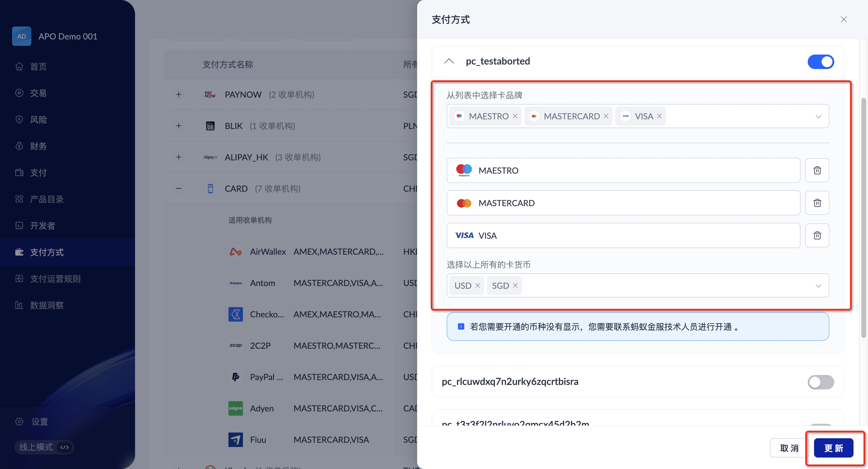
Task: Click the trash icon next to MASTERCARD
Action: click(817, 203)
